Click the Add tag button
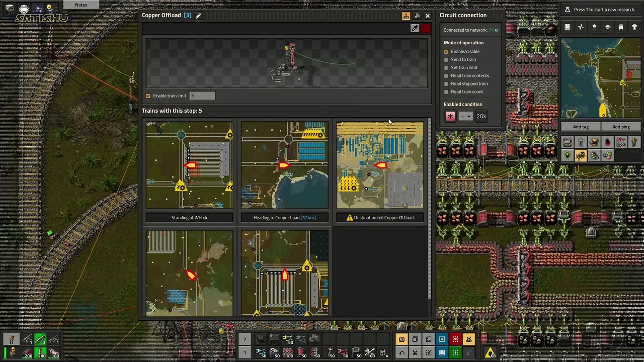The width and height of the screenshot is (644, 362). pos(581,127)
